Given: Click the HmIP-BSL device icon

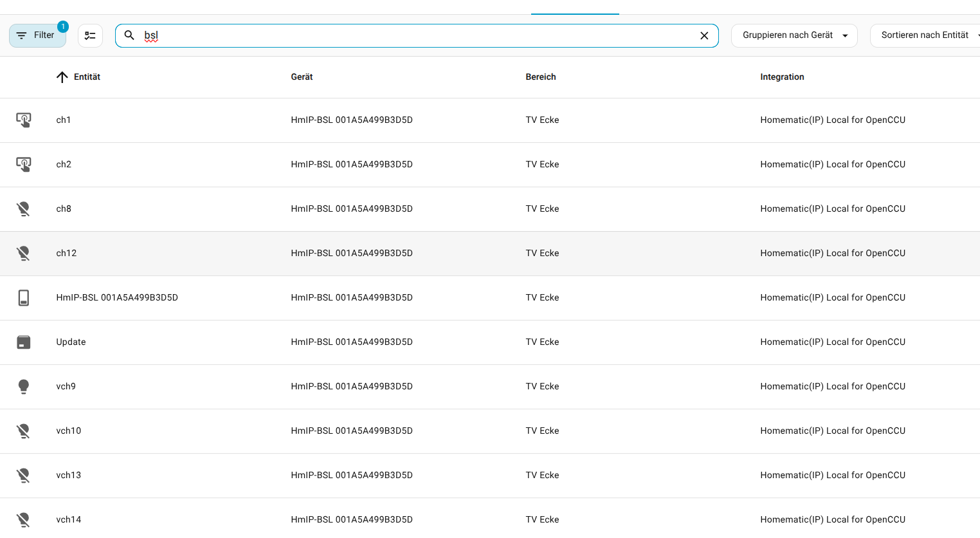Looking at the screenshot, I should tap(24, 297).
